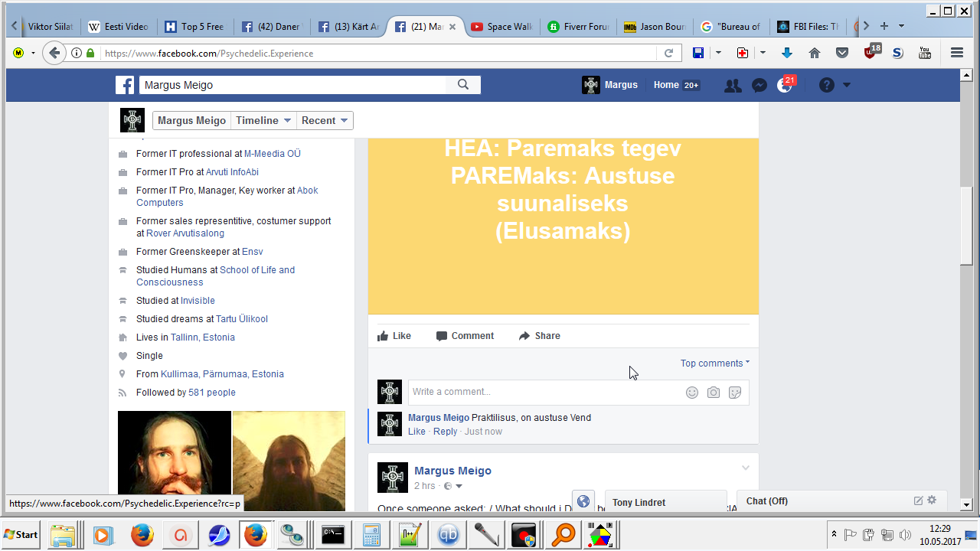Open the qBittorrent taskbar icon
980x551 pixels.
tap(449, 534)
